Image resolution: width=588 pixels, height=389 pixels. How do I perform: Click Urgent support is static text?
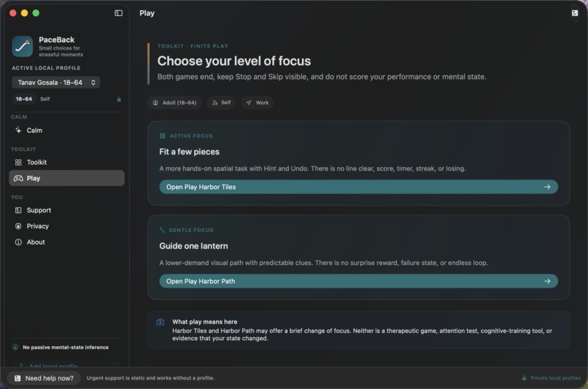point(150,378)
